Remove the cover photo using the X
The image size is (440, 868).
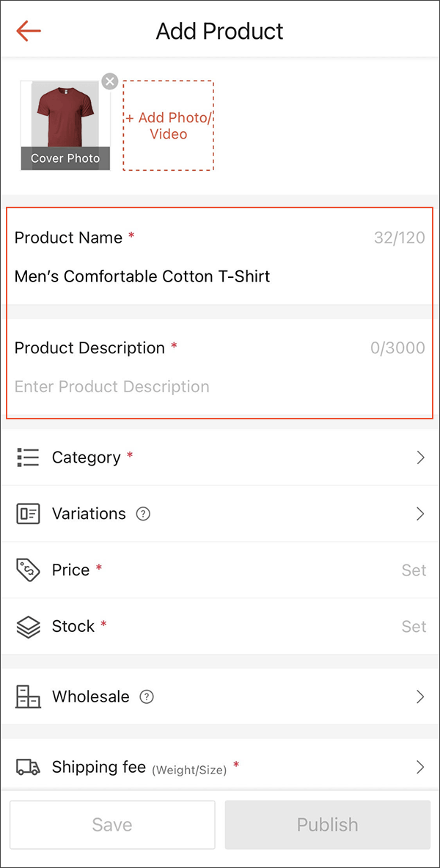point(109,81)
